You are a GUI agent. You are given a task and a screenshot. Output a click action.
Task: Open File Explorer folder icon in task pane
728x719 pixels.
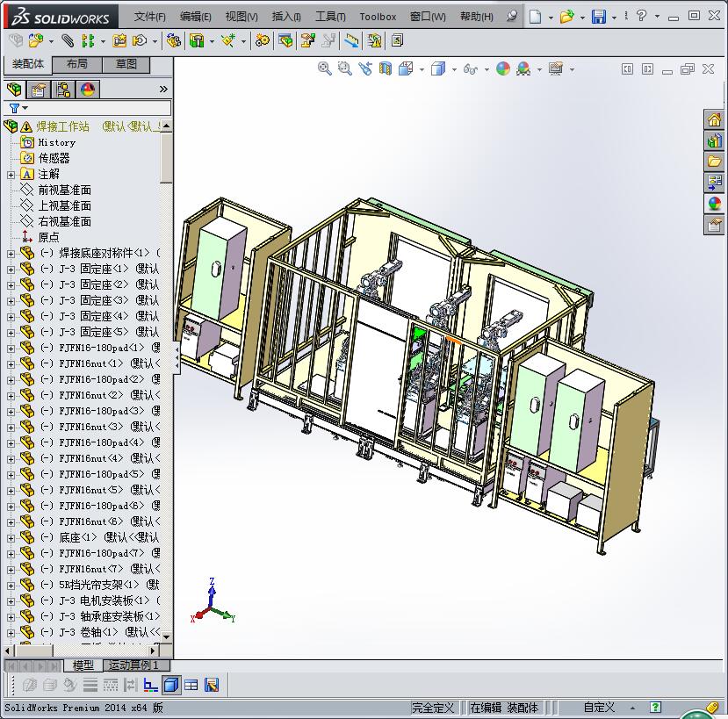[715, 162]
